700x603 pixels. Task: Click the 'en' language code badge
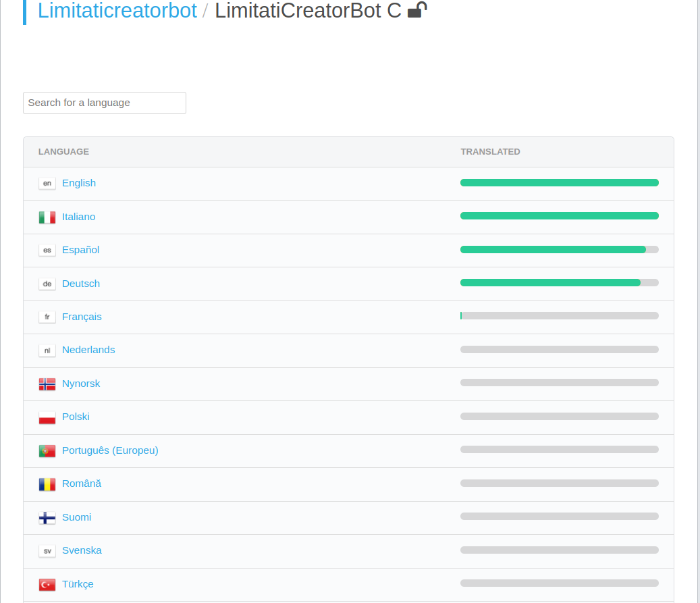(x=47, y=183)
